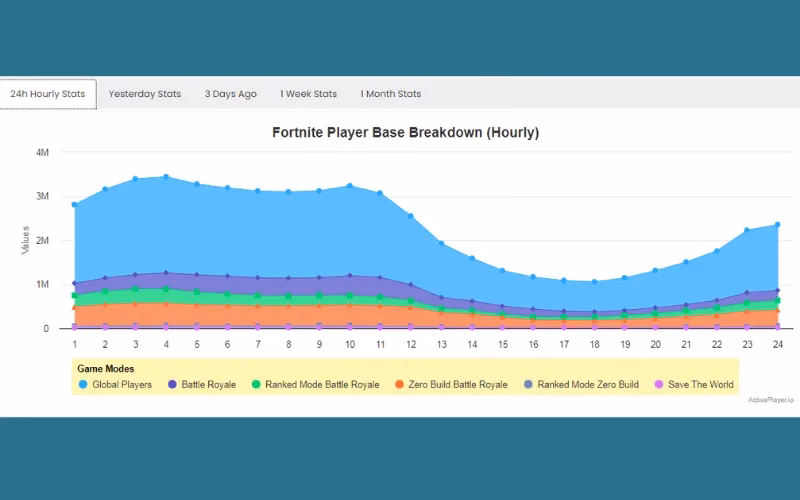Open the Yesterday Stats tab

pyautogui.click(x=145, y=94)
